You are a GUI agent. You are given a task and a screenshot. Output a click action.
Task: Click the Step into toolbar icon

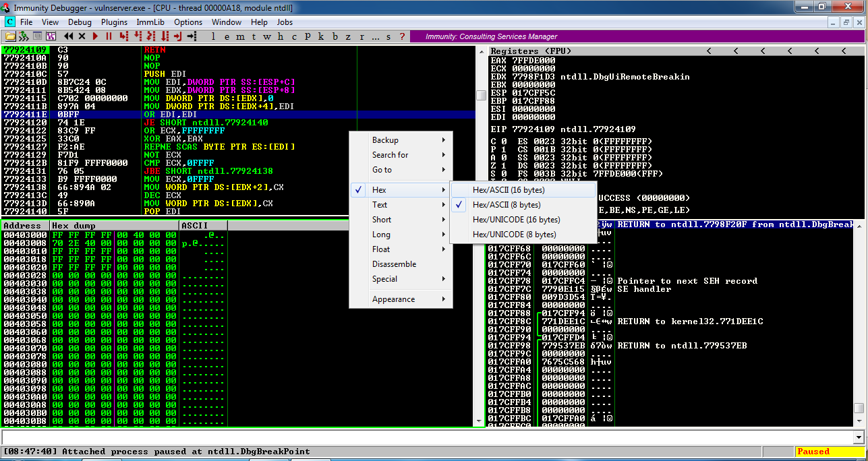click(123, 36)
